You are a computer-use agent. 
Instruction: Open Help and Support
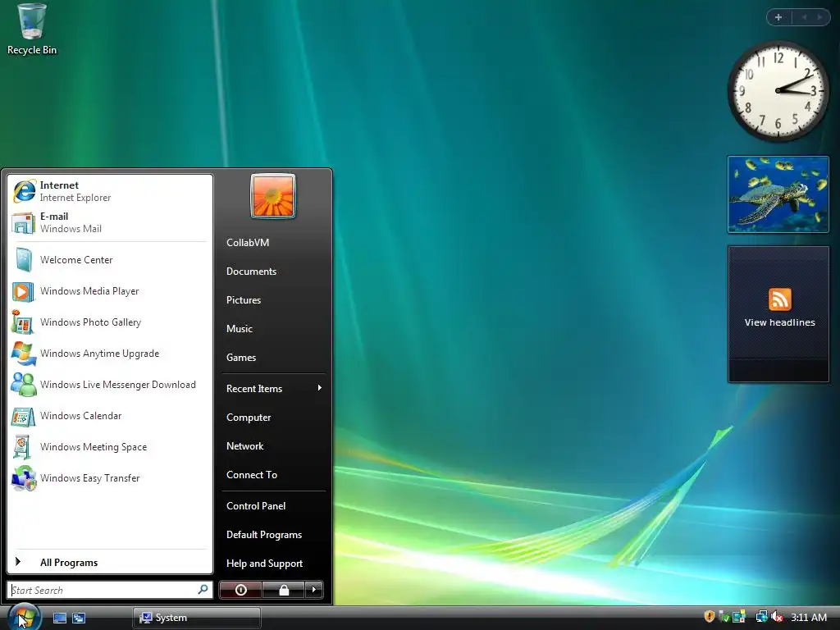[x=274, y=564]
